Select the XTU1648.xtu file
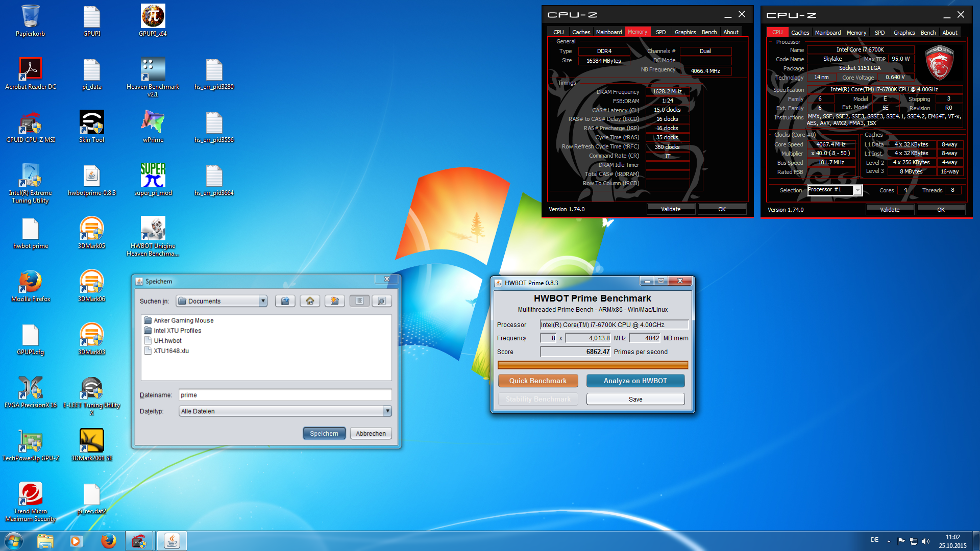This screenshot has height=551, width=980. pos(166,351)
